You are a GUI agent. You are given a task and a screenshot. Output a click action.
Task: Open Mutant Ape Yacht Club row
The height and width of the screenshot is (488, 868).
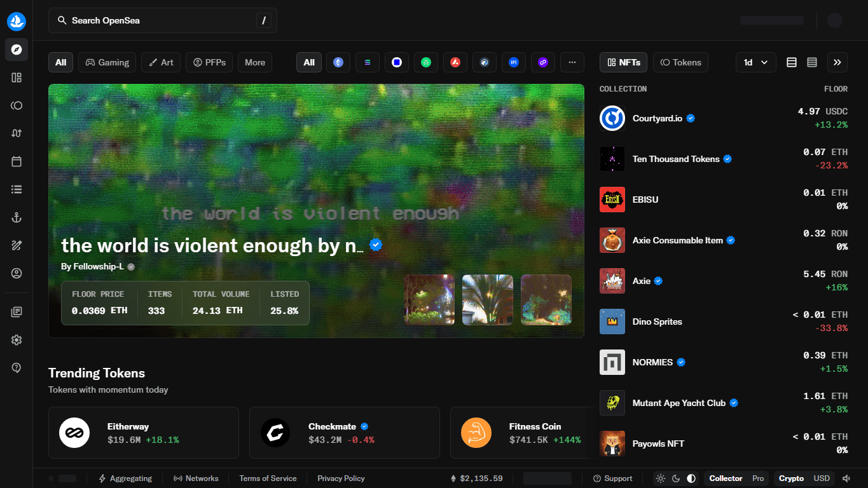724,403
